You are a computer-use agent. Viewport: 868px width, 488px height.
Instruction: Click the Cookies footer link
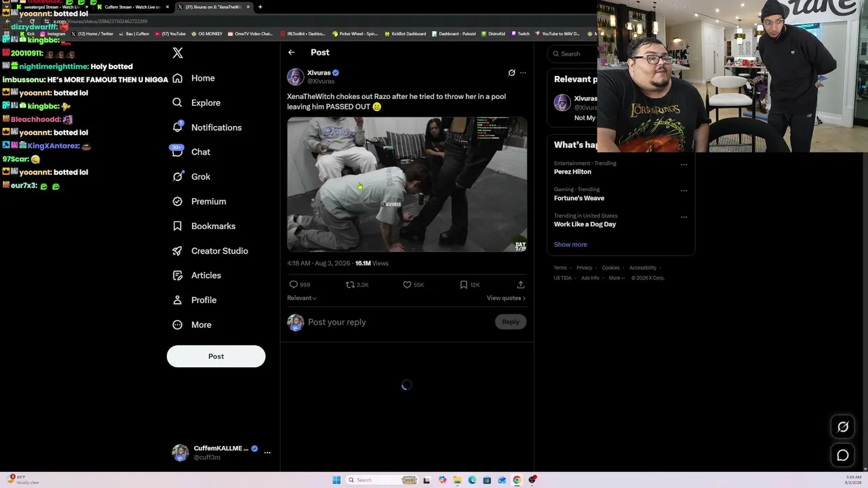point(611,268)
